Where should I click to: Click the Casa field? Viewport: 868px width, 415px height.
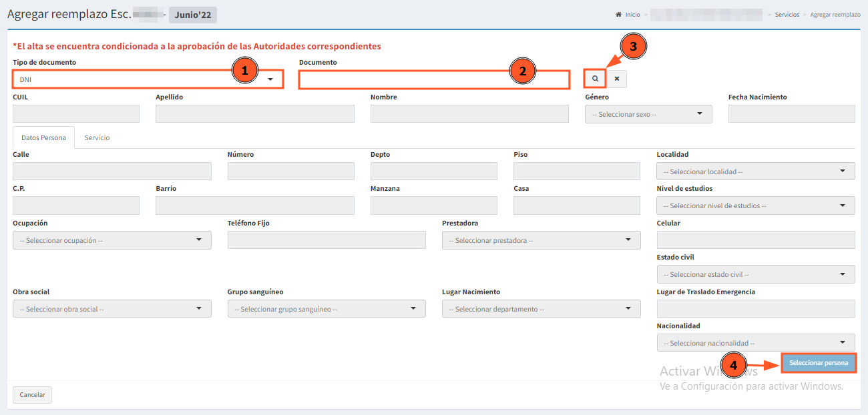(x=577, y=205)
